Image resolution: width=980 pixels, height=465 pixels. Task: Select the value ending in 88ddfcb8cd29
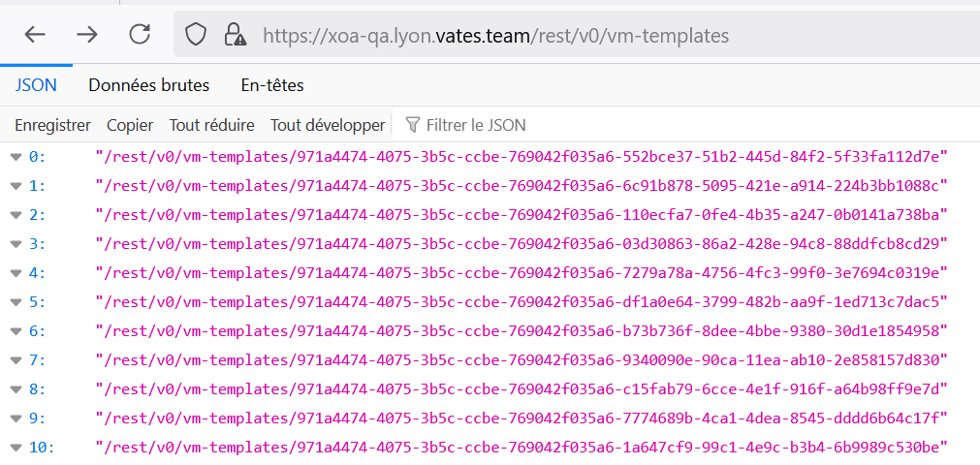click(x=522, y=244)
